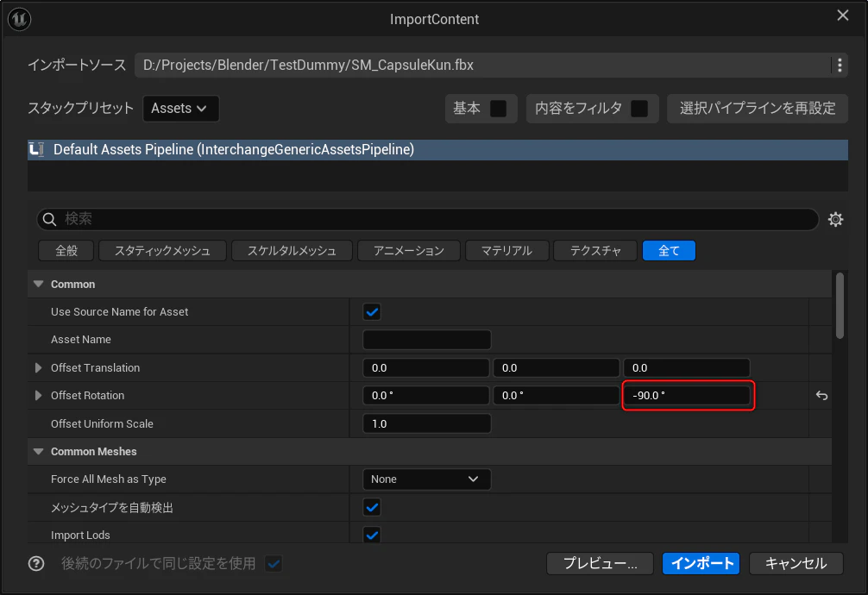Viewport: 868px width, 595px height.
Task: Select the スタティックメッシュ filter tab
Action: pos(162,251)
